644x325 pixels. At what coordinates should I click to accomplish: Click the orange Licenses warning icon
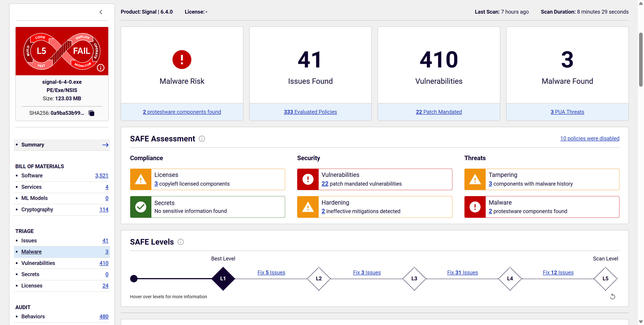tap(141, 179)
